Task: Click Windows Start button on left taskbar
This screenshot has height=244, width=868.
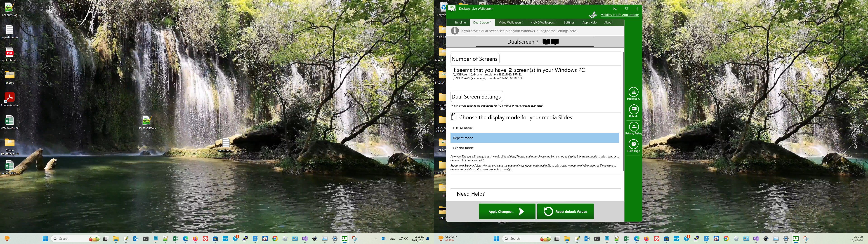Action: pyautogui.click(x=45, y=239)
